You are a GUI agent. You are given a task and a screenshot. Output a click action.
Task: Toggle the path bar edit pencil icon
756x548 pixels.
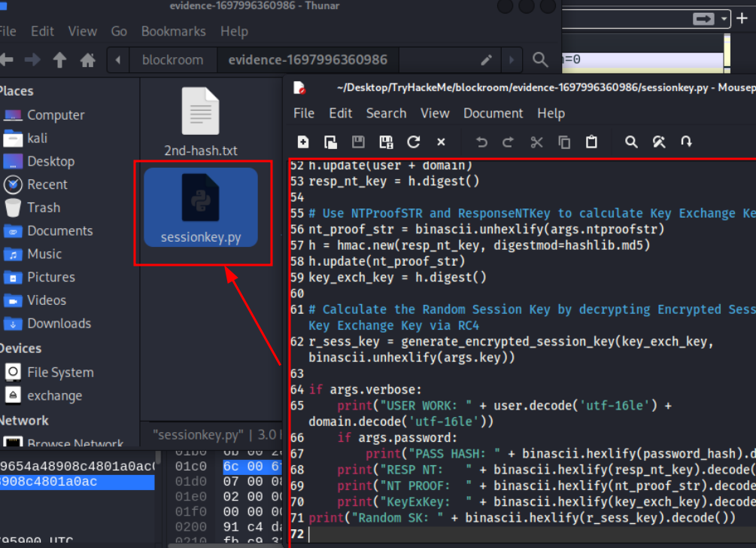pos(487,59)
